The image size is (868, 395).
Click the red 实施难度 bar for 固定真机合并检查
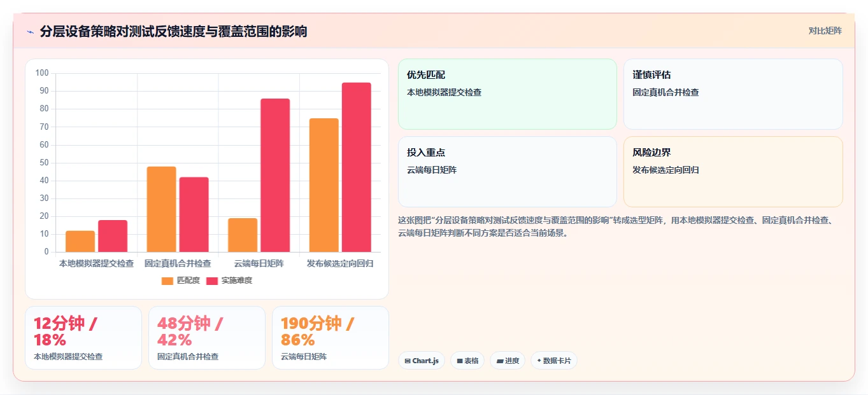[x=194, y=214]
